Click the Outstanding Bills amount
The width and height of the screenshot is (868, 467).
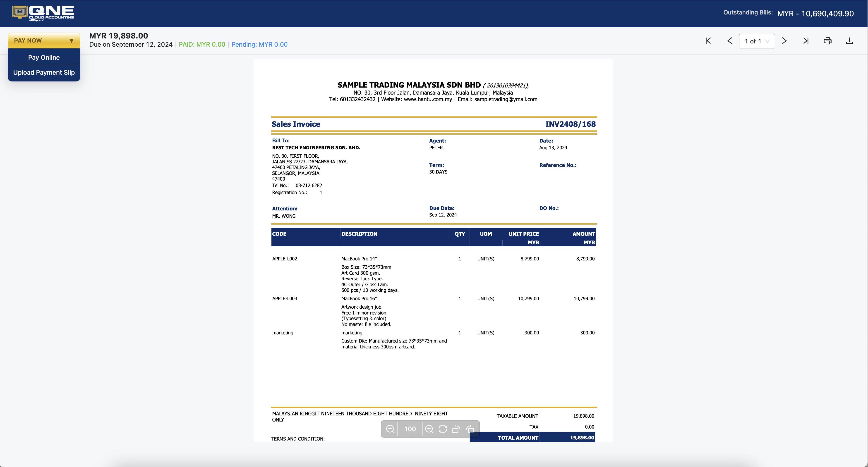(x=815, y=14)
